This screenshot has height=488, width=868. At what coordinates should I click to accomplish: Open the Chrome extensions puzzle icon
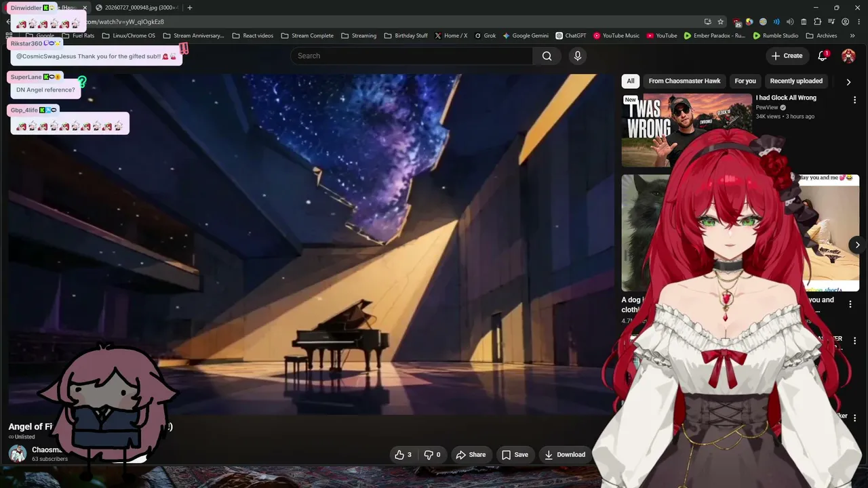pos(818,22)
